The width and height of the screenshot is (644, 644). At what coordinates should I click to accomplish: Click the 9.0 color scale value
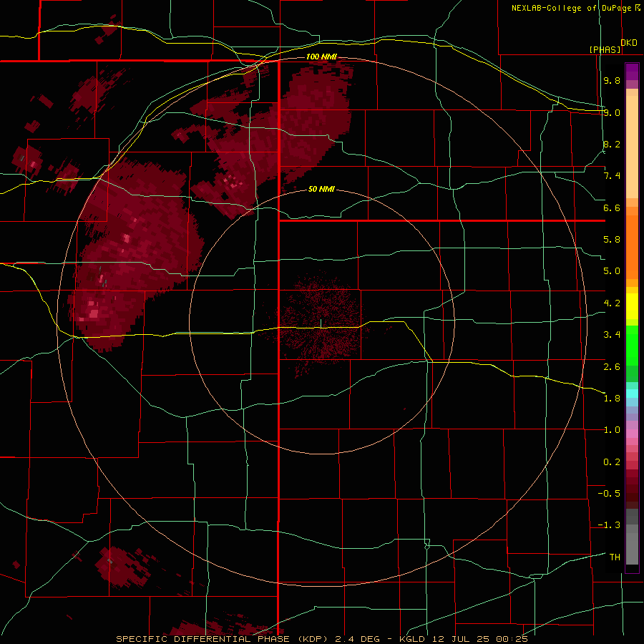point(612,112)
